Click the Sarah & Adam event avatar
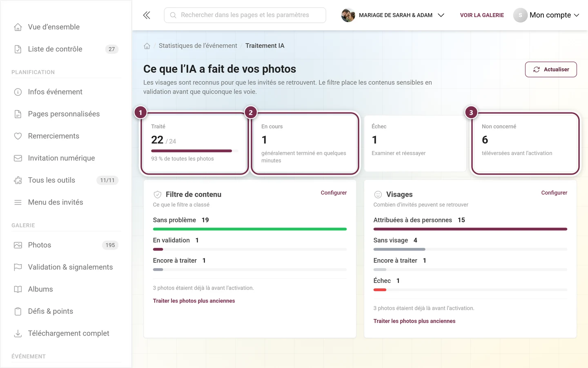Screen dimensions: 588x368 click(348, 15)
